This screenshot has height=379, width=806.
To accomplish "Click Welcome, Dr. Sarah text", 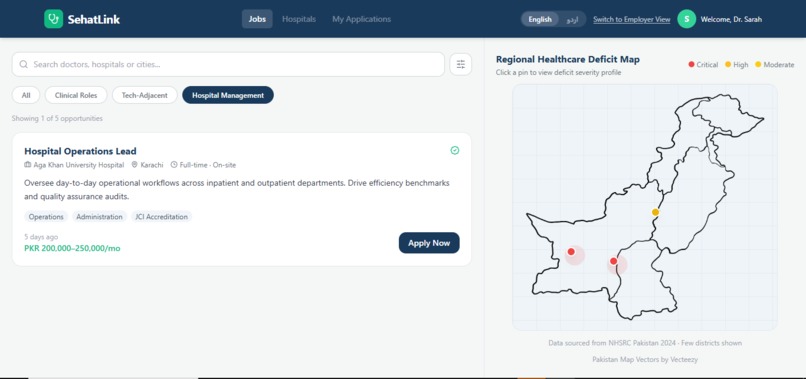I will pyautogui.click(x=731, y=20).
